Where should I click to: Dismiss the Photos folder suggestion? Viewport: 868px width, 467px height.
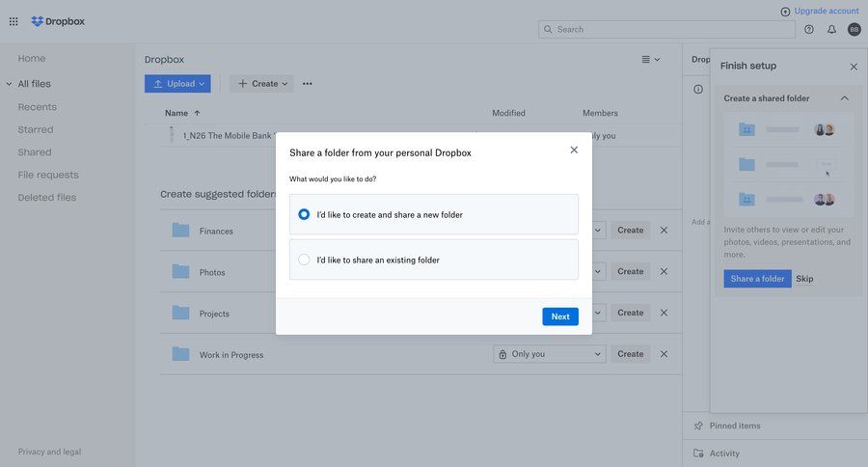point(664,271)
